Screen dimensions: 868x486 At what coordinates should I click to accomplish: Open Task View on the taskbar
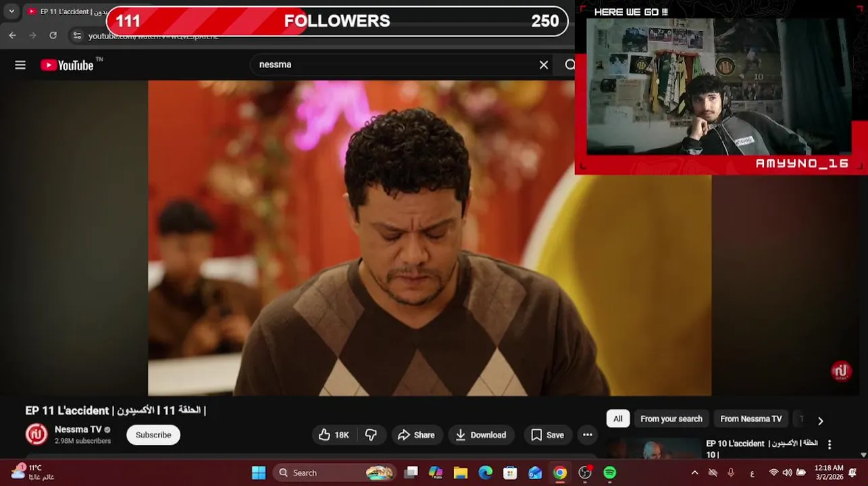[x=411, y=473]
